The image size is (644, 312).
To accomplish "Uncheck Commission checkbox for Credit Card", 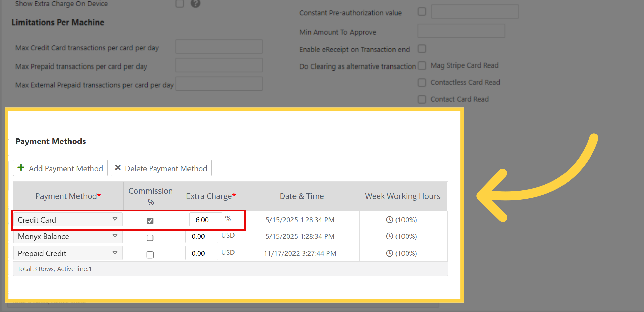I will coord(150,221).
